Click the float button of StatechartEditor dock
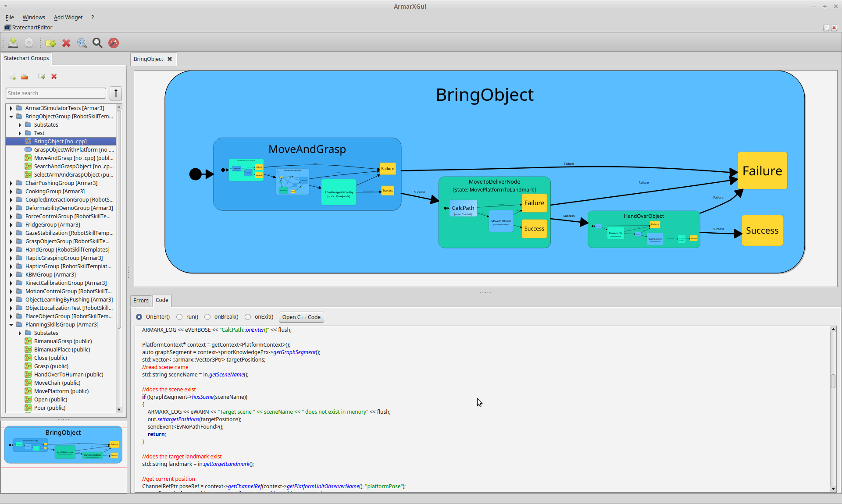 (x=826, y=28)
